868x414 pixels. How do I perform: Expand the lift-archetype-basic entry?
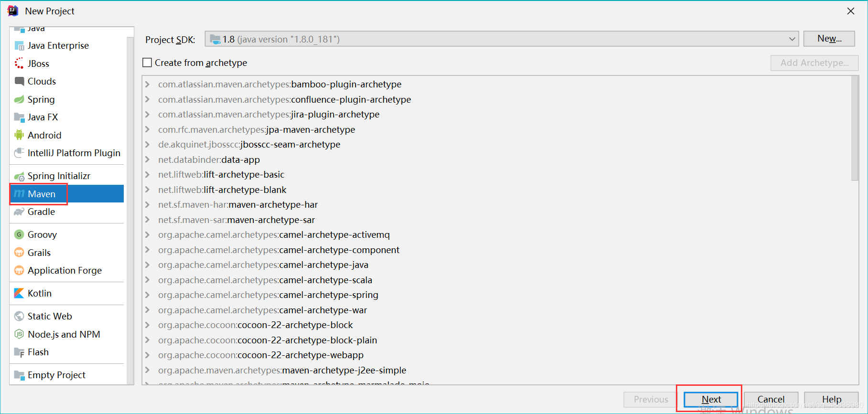click(148, 175)
